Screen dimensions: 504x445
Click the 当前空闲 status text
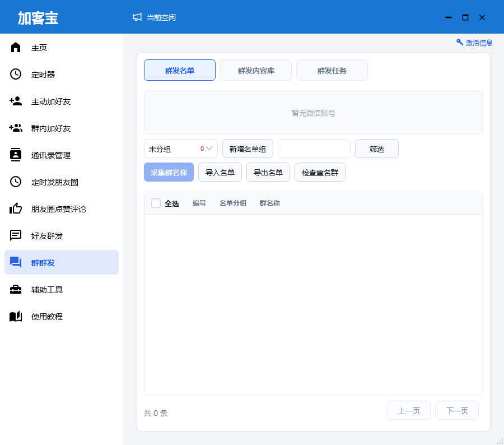(161, 17)
